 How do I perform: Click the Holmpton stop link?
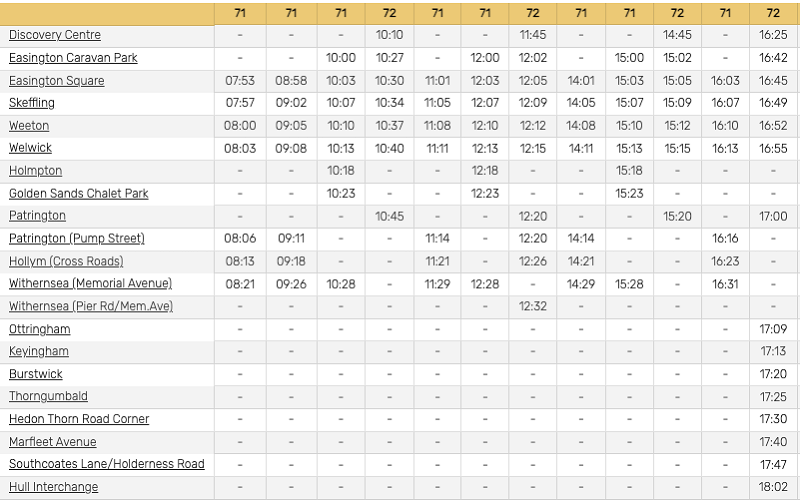(x=35, y=171)
